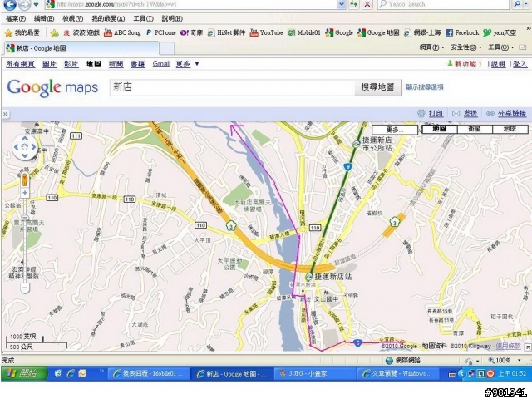Image resolution: width=532 pixels, height=399 pixels.
Task: Open the 顯示搜尋選項 link
Action: [425, 86]
